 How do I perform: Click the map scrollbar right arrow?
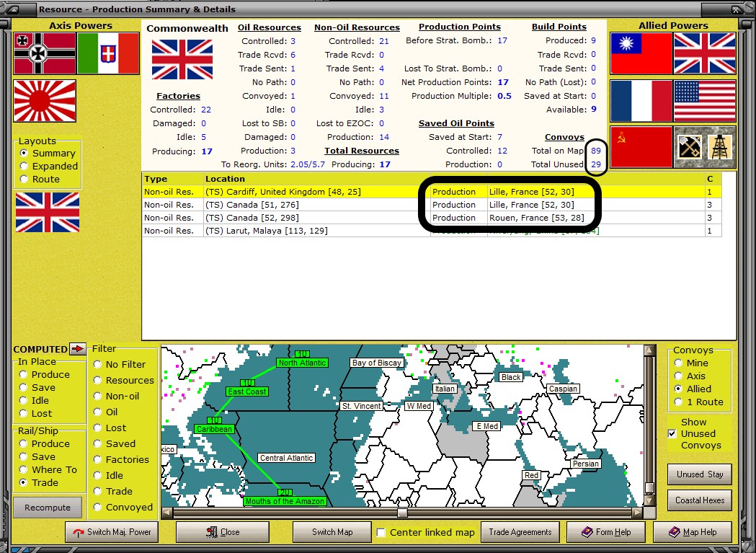(637, 513)
